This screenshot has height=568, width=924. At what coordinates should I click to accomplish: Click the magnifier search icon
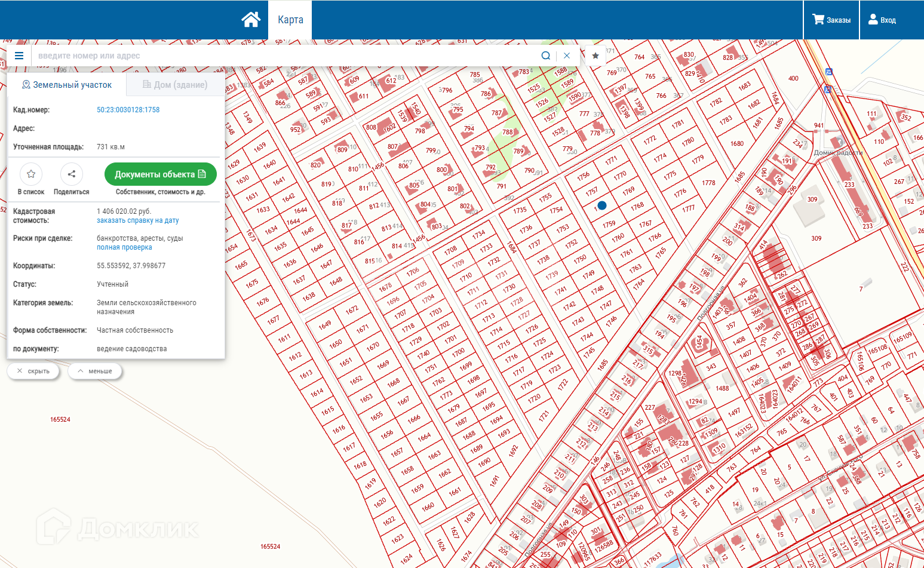[x=545, y=56]
